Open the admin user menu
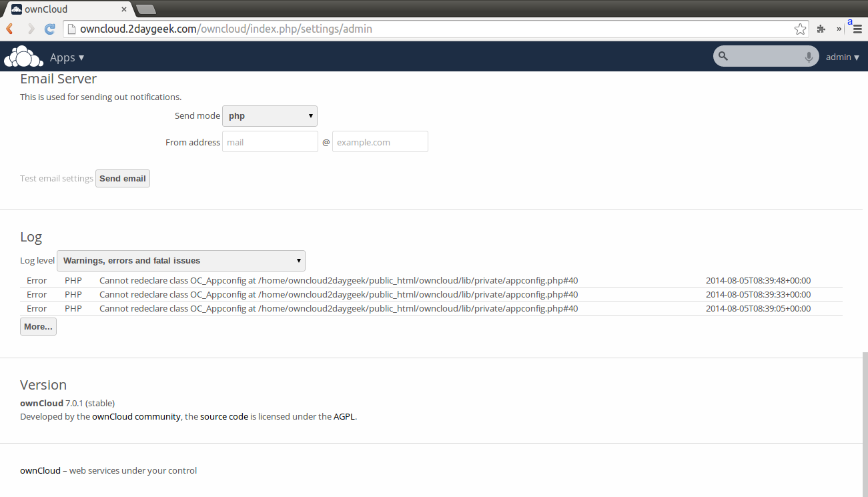The width and height of the screenshot is (868, 497). coord(843,57)
